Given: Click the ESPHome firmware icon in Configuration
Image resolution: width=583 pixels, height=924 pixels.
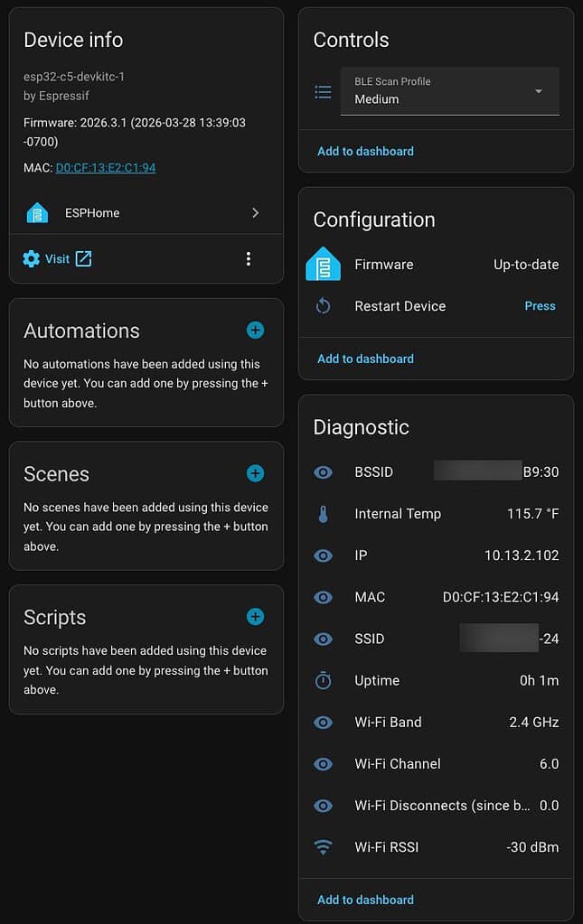Looking at the screenshot, I should [323, 265].
